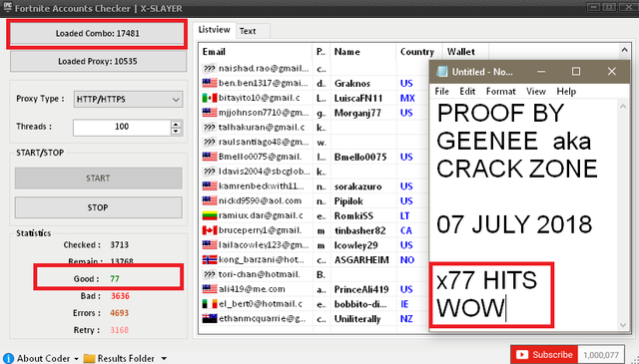Click the Good count value 77
The height and width of the screenshot is (364, 639).
(x=115, y=279)
